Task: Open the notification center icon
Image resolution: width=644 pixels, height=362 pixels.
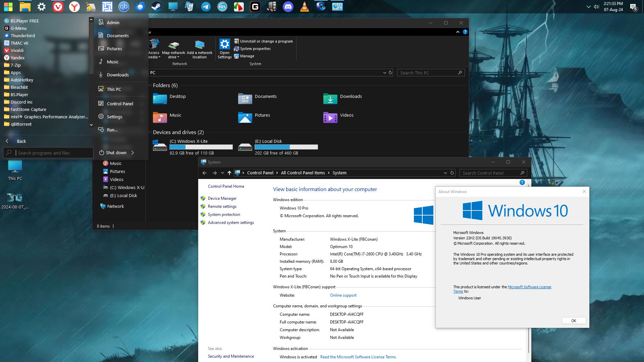Action: tap(633, 7)
